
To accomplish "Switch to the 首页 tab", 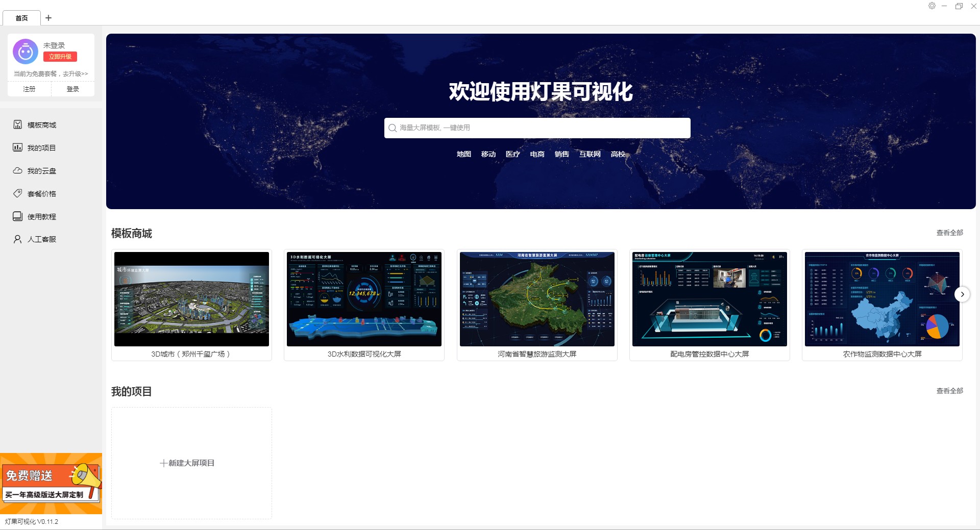I will pyautogui.click(x=21, y=18).
